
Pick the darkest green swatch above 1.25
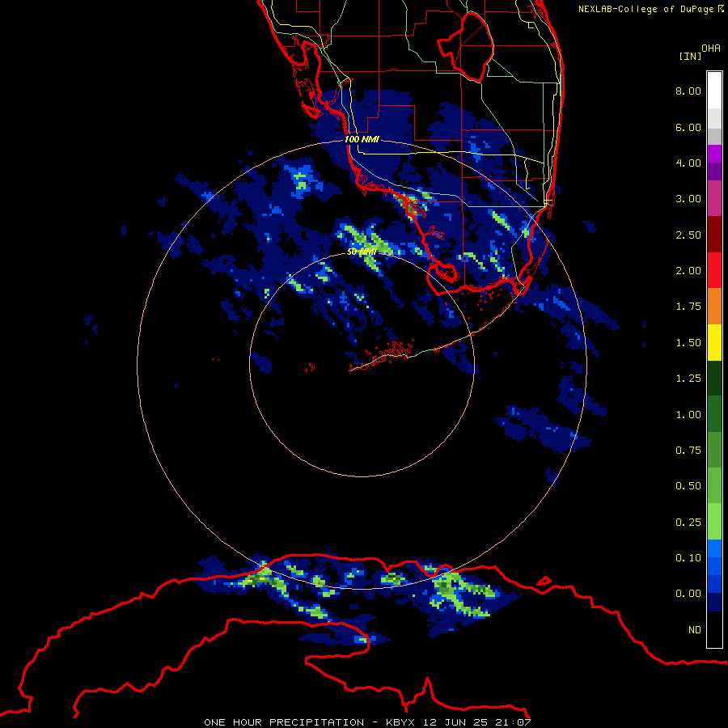click(x=714, y=378)
